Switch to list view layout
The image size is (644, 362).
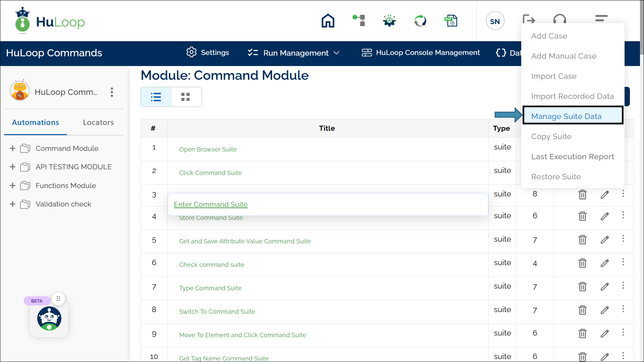(156, 97)
